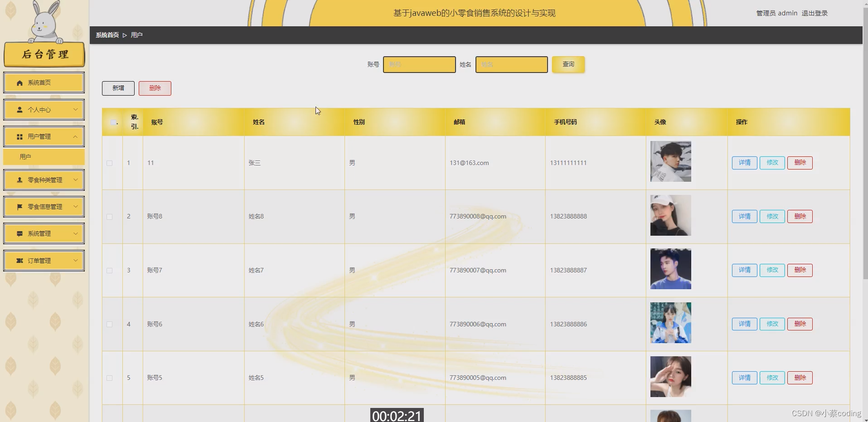Open 账号7's avatar thumbnail
868x422 pixels.
(x=671, y=269)
